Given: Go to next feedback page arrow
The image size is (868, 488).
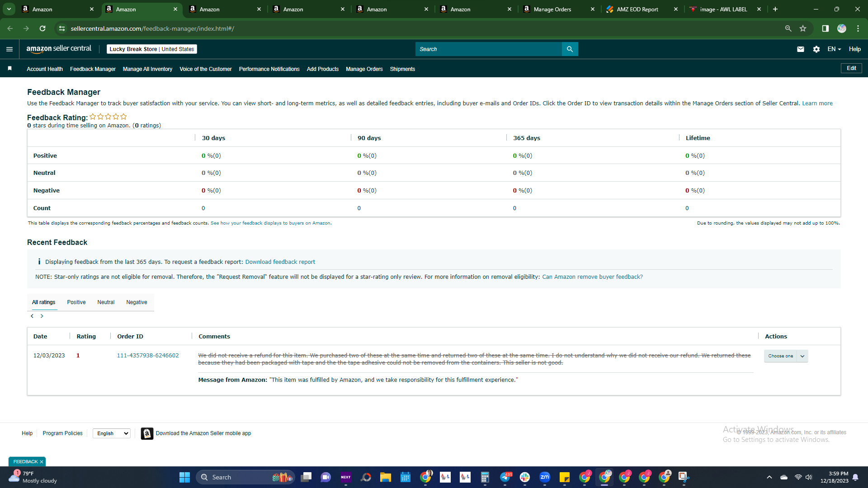Looking at the screenshot, I should 42,316.
